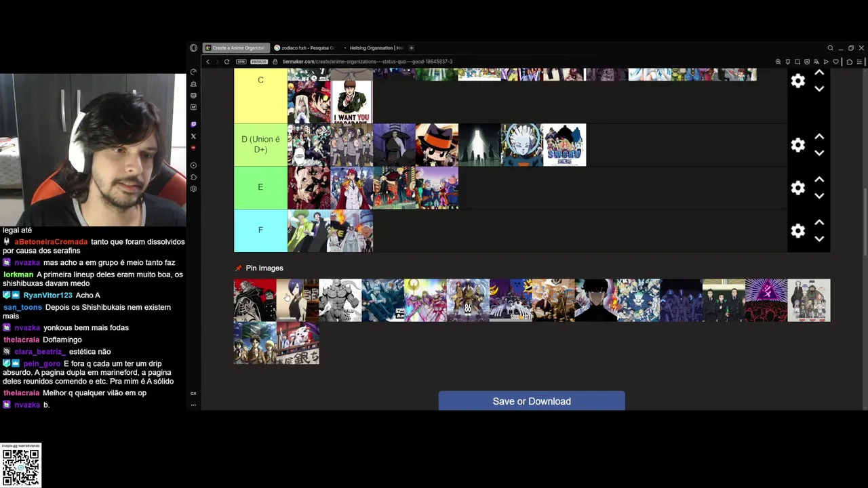Move row F up with arrow
This screenshot has height=488, width=868.
tap(819, 222)
